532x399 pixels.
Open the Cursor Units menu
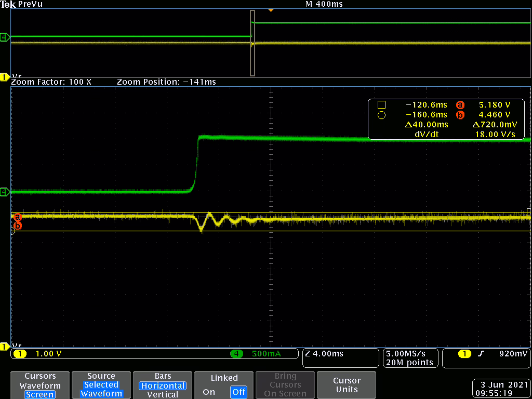pos(347,385)
